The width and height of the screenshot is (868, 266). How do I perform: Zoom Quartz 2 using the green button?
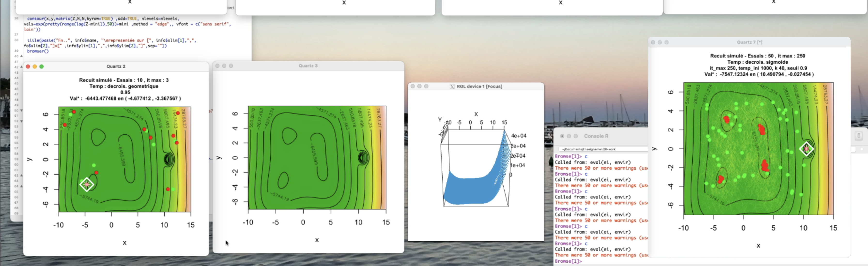coord(41,66)
